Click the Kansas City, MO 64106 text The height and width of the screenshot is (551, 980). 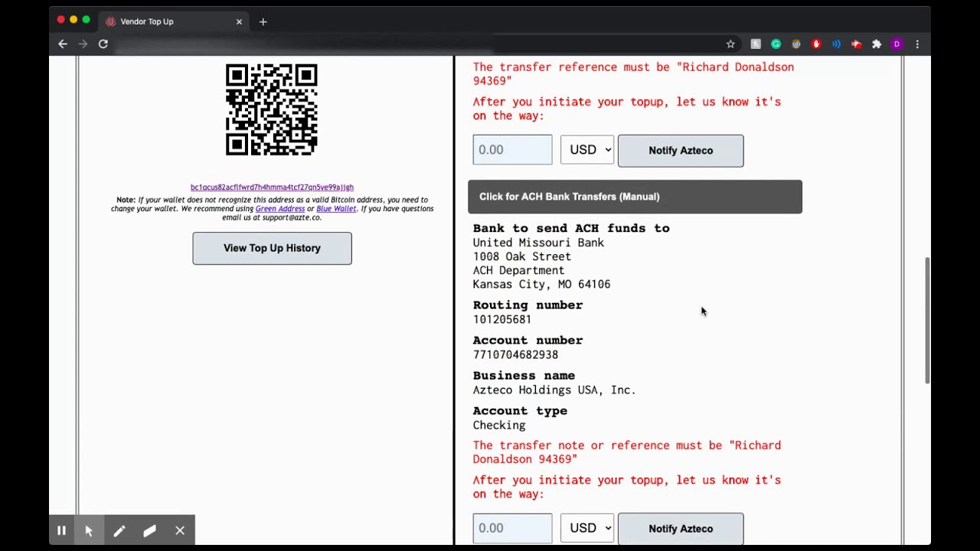coord(541,284)
